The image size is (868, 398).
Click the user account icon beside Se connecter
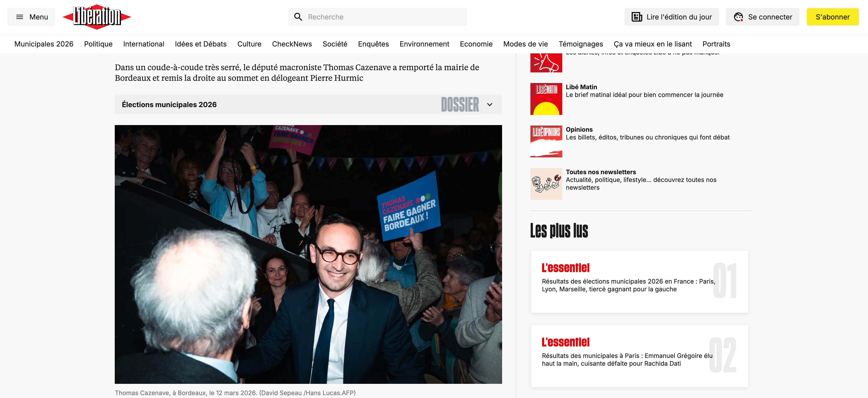[738, 17]
